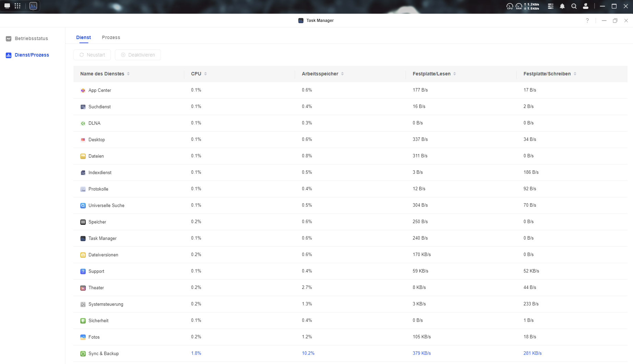The height and width of the screenshot is (364, 633).
Task: Click the Suchdienst service icon
Action: (83, 107)
